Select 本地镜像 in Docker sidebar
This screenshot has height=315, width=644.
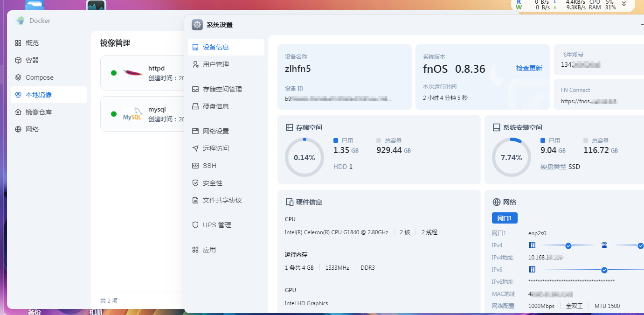49,95
